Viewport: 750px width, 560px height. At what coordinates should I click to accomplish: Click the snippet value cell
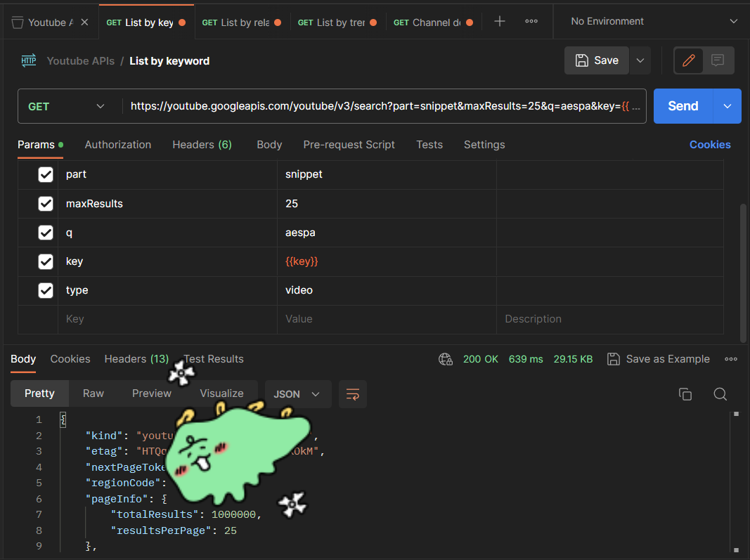tap(387, 174)
